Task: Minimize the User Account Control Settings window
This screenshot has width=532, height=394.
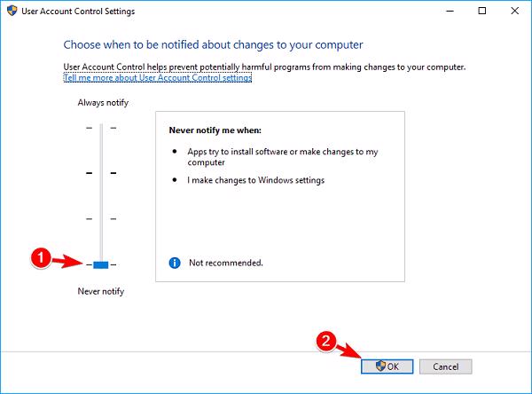Action: pos(439,11)
